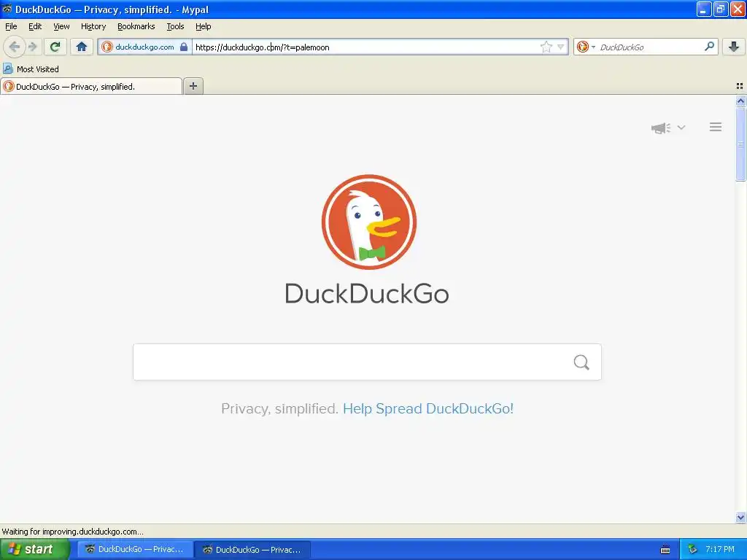Bookmark this page with the star
Viewport: 747px width, 560px height.
(x=546, y=47)
